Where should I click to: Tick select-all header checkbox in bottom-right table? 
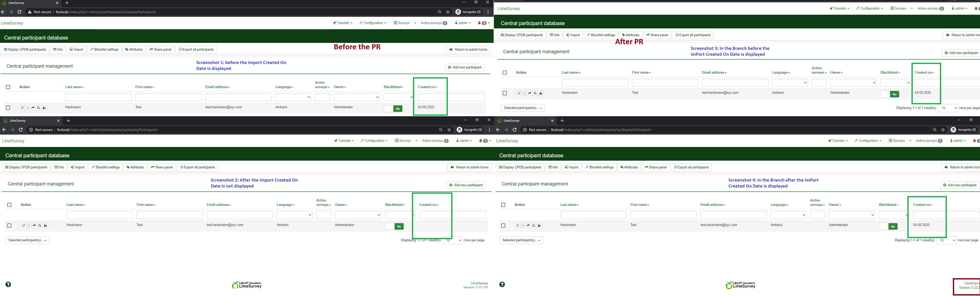[503, 205]
